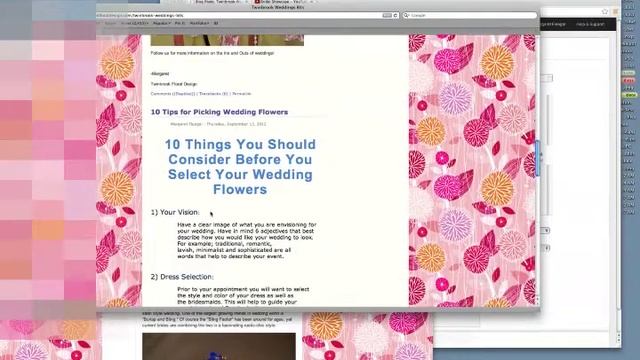This screenshot has width=640, height=360.
Task: Click the magnifier icon in the search field
Action: (x=406, y=15)
